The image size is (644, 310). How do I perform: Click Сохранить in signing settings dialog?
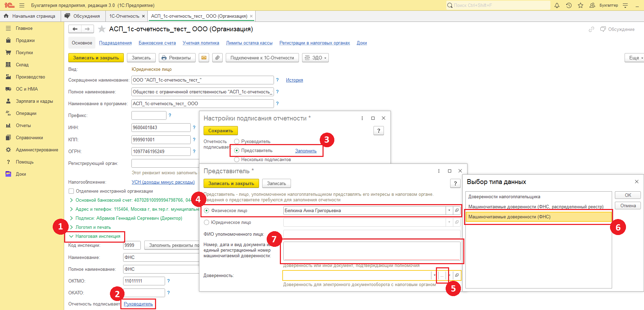coord(221,131)
